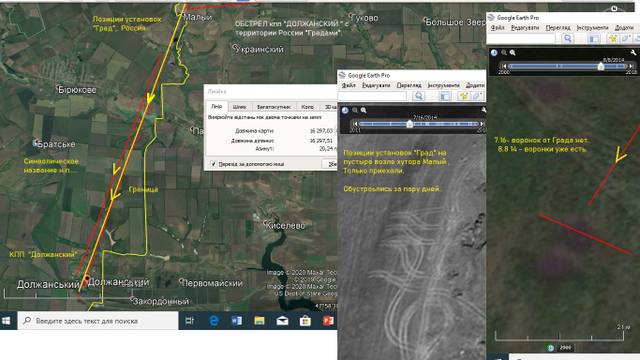The width and height of the screenshot is (640, 360).
Task: Click the clock icon above the 7/16/2014 slider
Action: pos(345,110)
